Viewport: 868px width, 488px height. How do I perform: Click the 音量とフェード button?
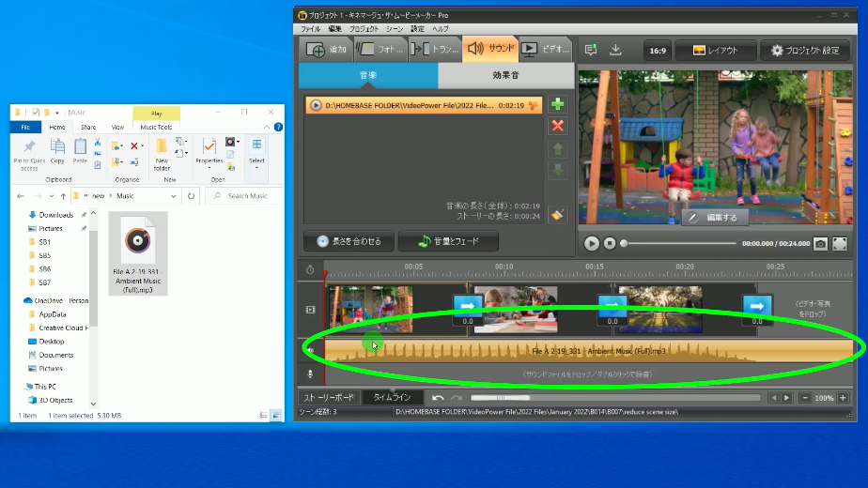[x=448, y=241]
